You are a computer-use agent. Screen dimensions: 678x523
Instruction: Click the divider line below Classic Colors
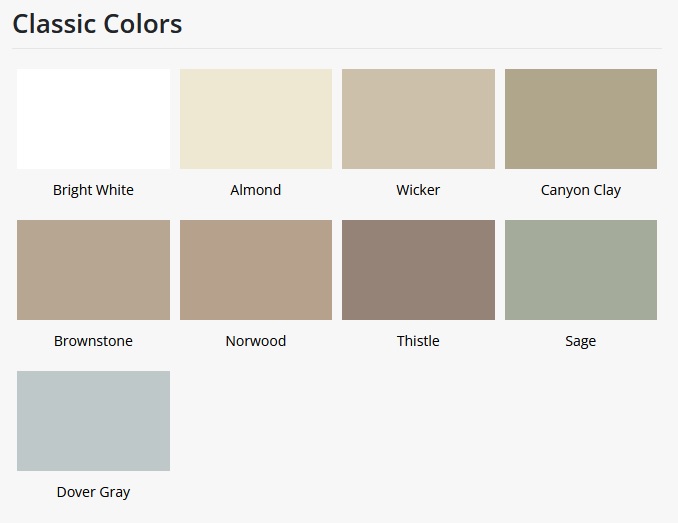point(336,48)
